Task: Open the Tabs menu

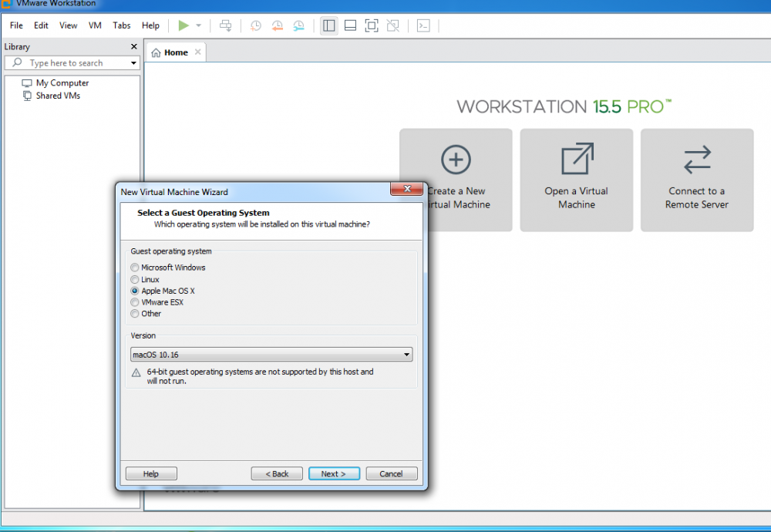Action: [122, 25]
